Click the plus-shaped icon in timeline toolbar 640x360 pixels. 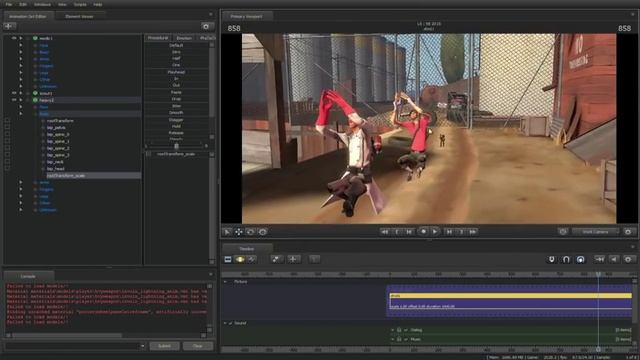(x=293, y=259)
